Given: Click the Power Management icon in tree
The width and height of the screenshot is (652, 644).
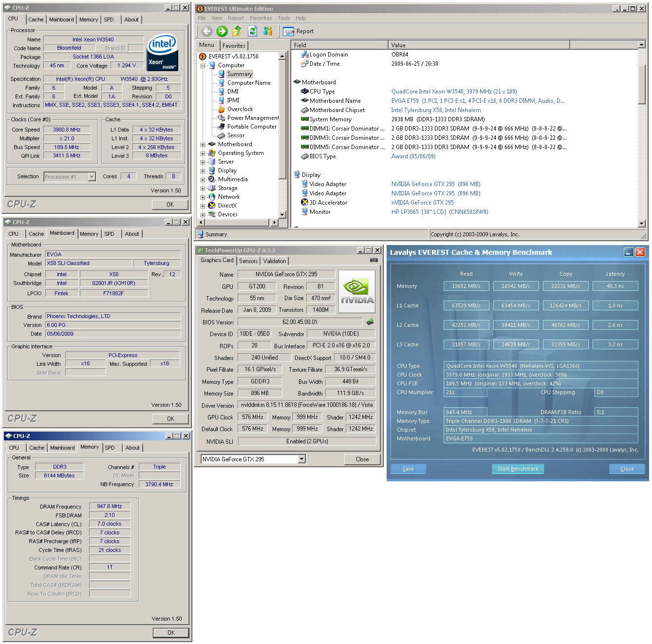Looking at the screenshot, I should pos(222,118).
